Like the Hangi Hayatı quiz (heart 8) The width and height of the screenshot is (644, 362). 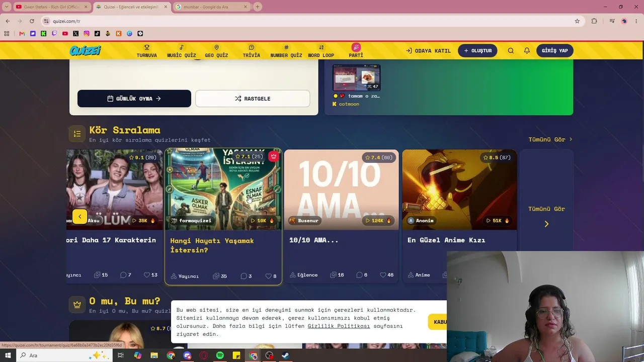(271, 276)
